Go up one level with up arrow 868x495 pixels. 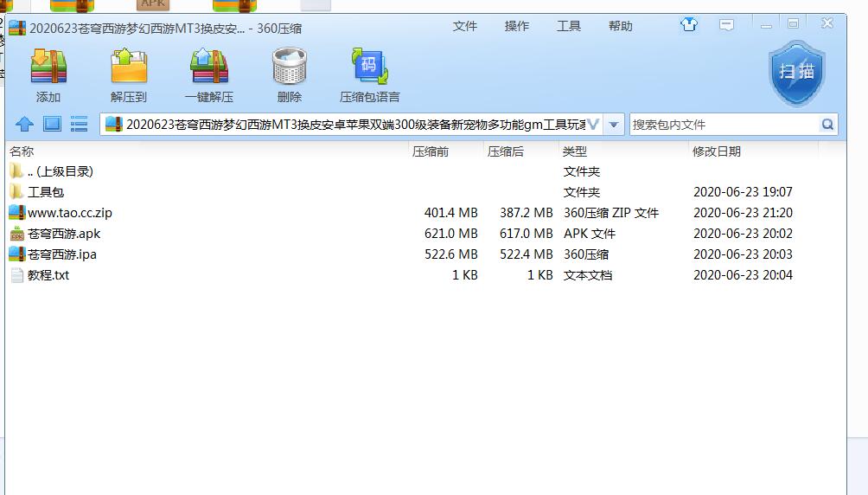[x=24, y=125]
